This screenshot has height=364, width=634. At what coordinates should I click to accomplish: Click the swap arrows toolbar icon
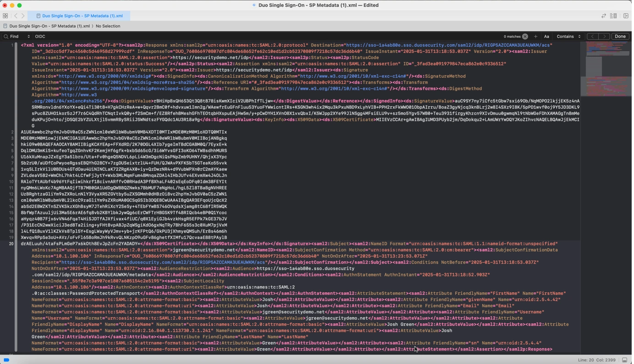tap(604, 16)
